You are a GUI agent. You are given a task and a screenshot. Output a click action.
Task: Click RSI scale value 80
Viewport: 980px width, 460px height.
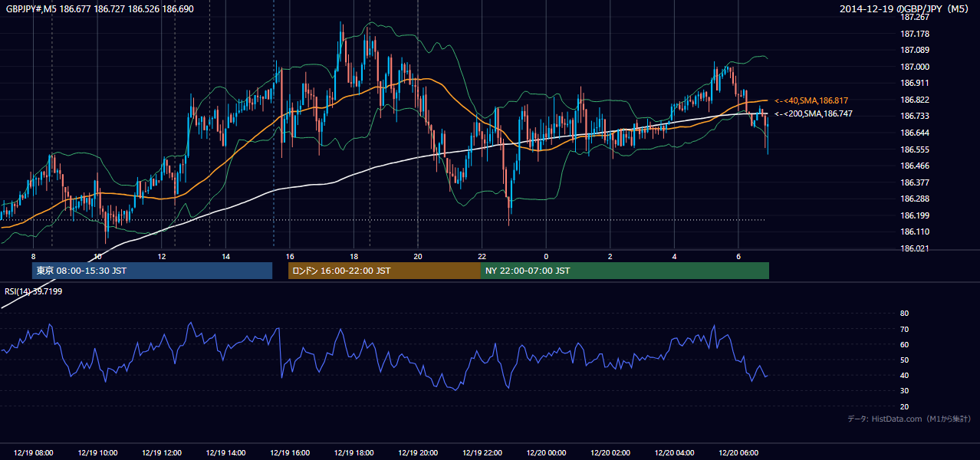coord(904,314)
